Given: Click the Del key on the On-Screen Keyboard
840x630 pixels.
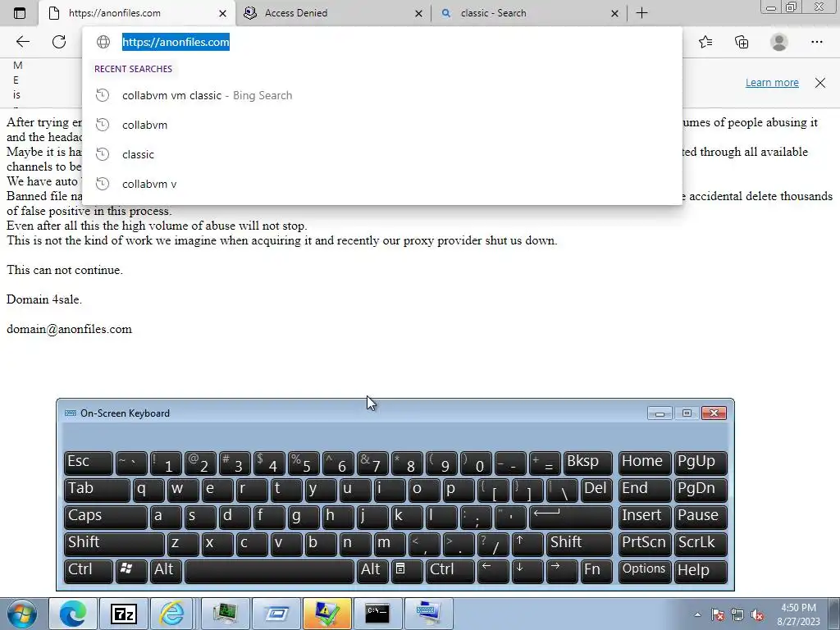Looking at the screenshot, I should tap(596, 490).
